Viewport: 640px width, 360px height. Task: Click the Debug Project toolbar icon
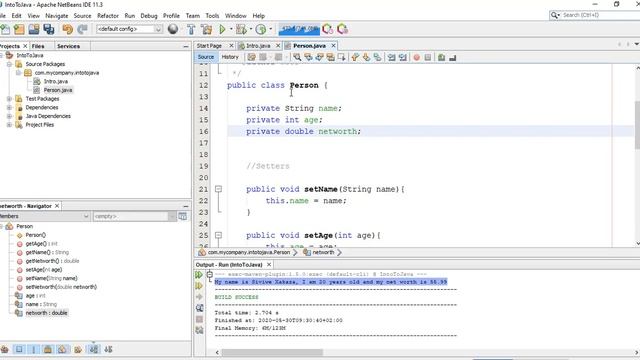pos(241,29)
